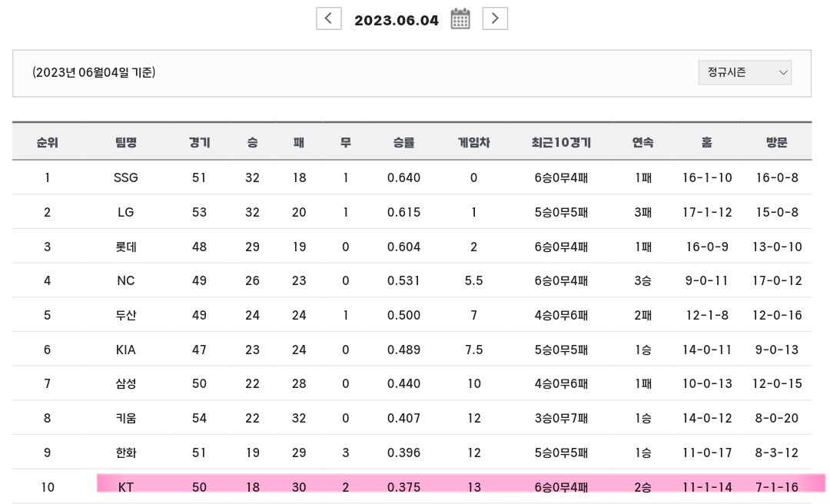Click the 경기 column header
The width and height of the screenshot is (830, 504).
pos(200,142)
